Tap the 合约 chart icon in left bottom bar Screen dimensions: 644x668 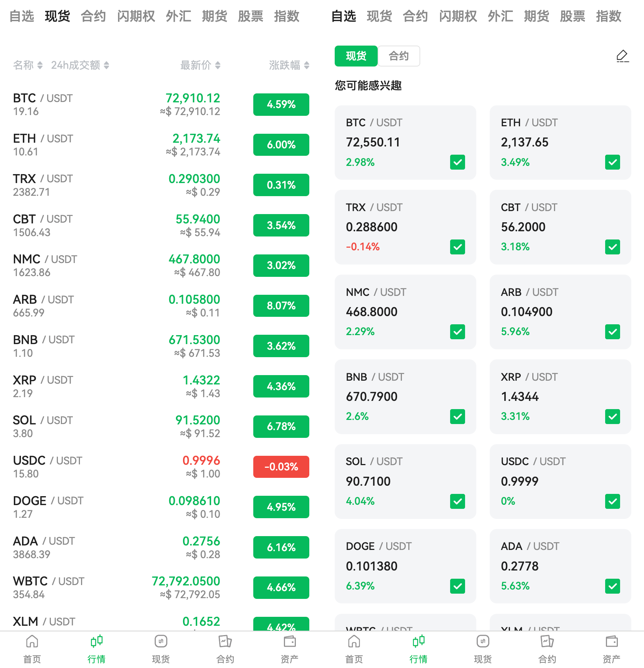click(x=225, y=642)
